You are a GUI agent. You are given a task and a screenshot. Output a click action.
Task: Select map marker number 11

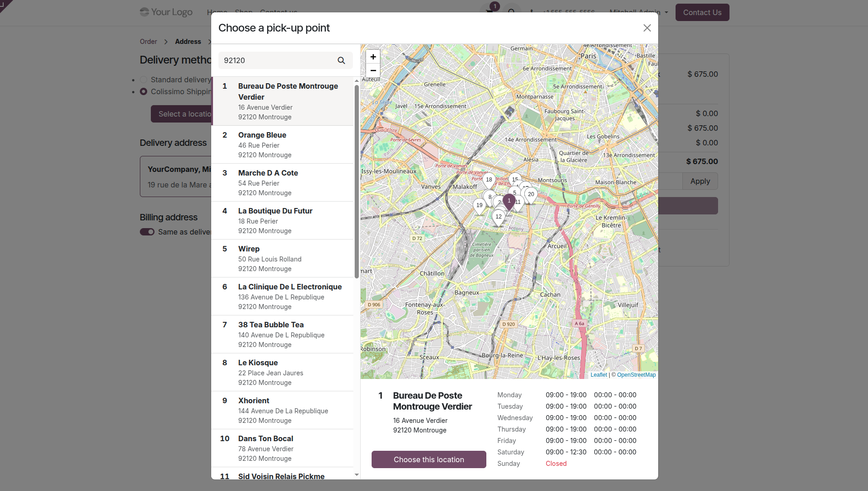519,203
